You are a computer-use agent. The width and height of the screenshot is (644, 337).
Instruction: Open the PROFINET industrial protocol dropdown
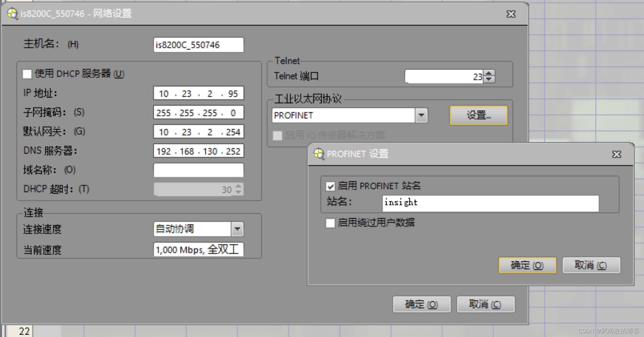point(421,115)
